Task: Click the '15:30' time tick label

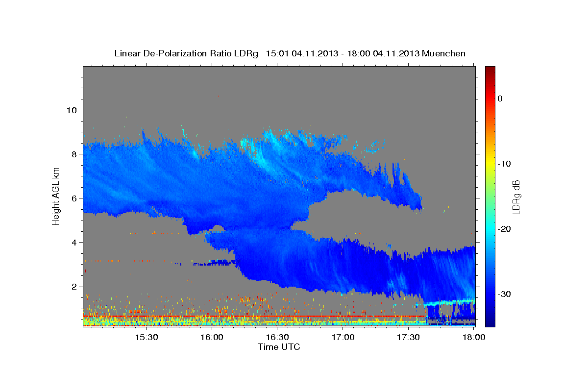Action: (146, 338)
